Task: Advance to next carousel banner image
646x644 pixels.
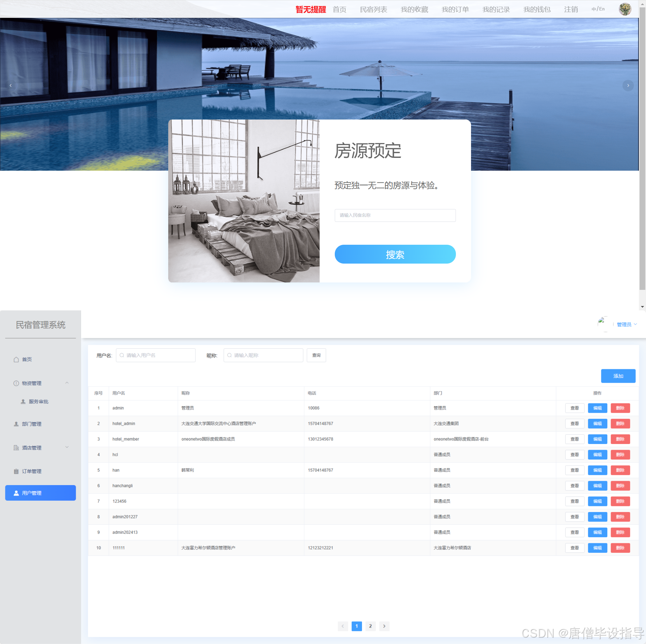Action: pyautogui.click(x=628, y=86)
